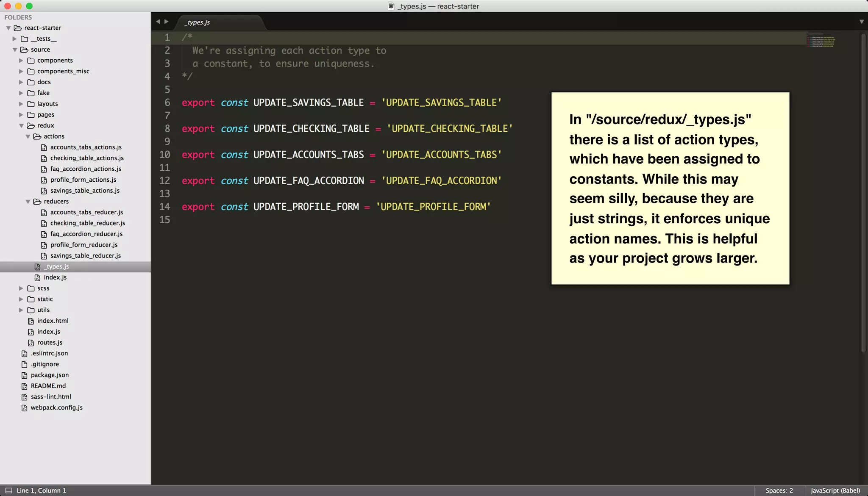This screenshot has height=496, width=868.
Task: Select the _types.js editor tab
Action: click(x=220, y=22)
